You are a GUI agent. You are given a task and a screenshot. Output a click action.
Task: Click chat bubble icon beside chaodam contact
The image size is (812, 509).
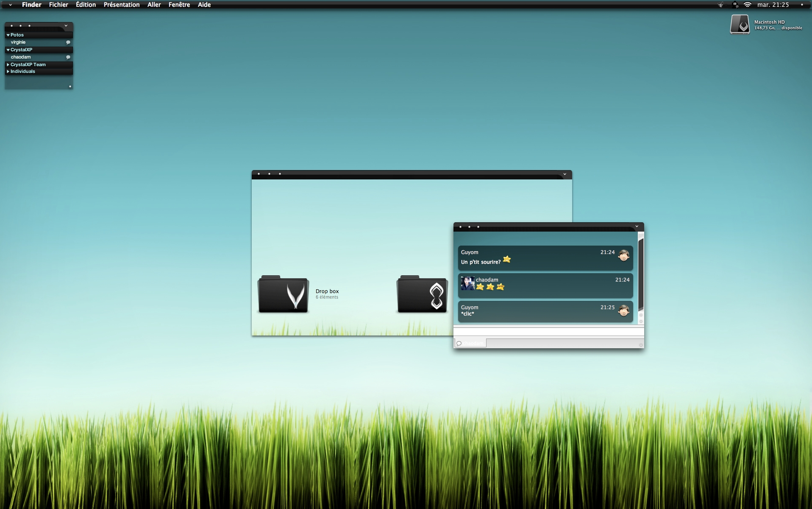tap(68, 57)
